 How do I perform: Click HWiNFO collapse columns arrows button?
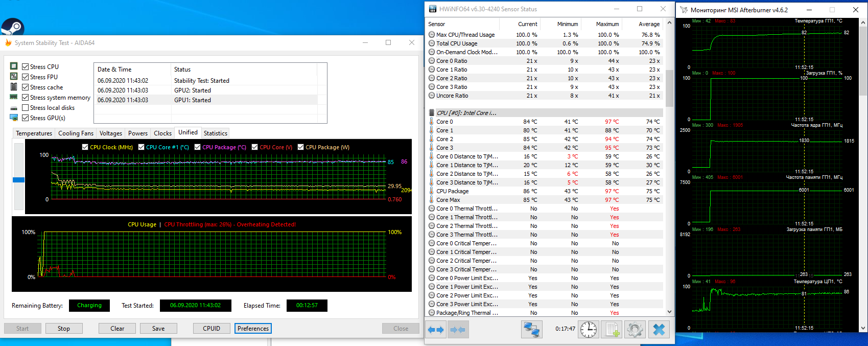[x=458, y=330]
